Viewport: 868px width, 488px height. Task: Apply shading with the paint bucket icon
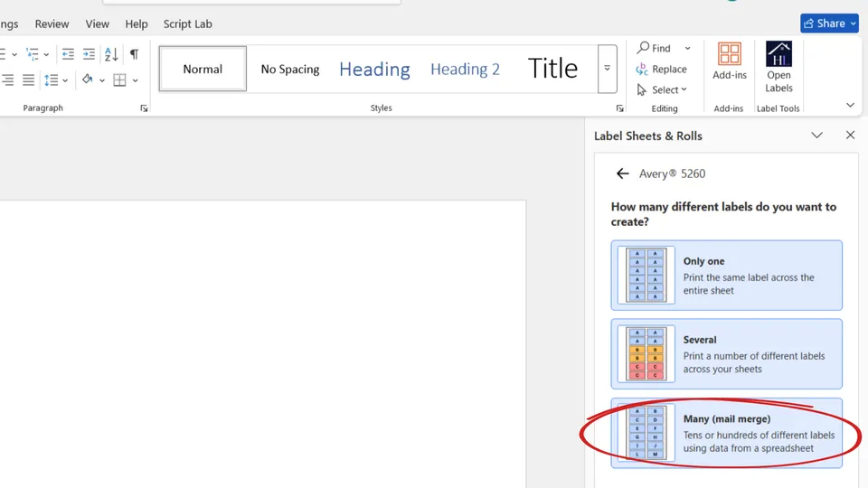pos(88,80)
